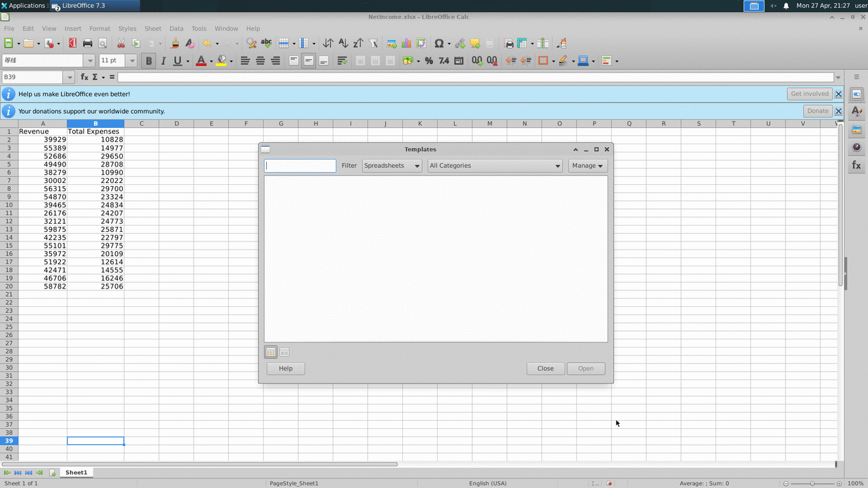The height and width of the screenshot is (488, 868).
Task: Activate the spelling check tool
Action: (266, 43)
